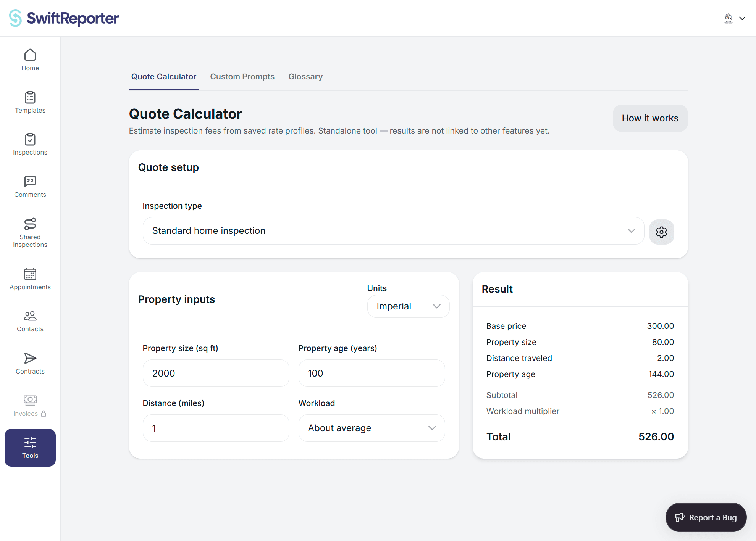Click the Base price value 300.00
This screenshot has width=756, height=541.
tap(660, 326)
